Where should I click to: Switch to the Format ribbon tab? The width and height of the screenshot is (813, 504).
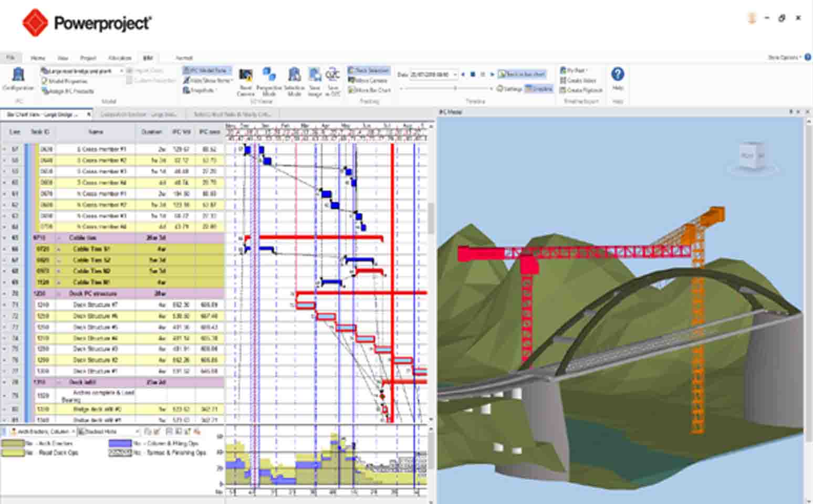[184, 58]
